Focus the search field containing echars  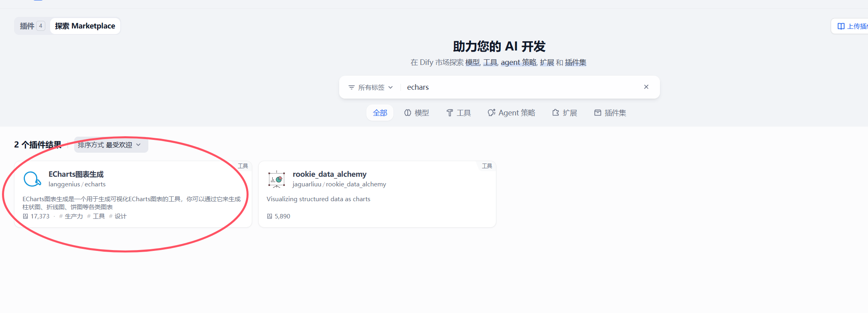pyautogui.click(x=520, y=87)
